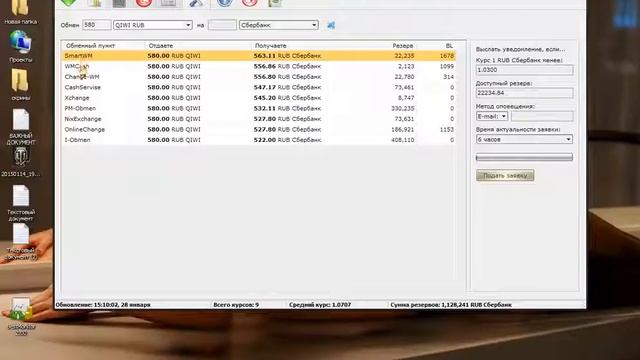Click 'Обновление: 15:10:02, 28 января' status text
This screenshot has height=360, width=640.
click(x=103, y=305)
